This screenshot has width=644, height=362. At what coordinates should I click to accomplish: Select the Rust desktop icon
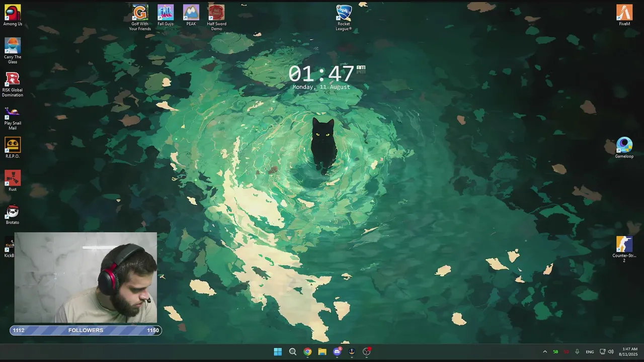click(x=13, y=181)
